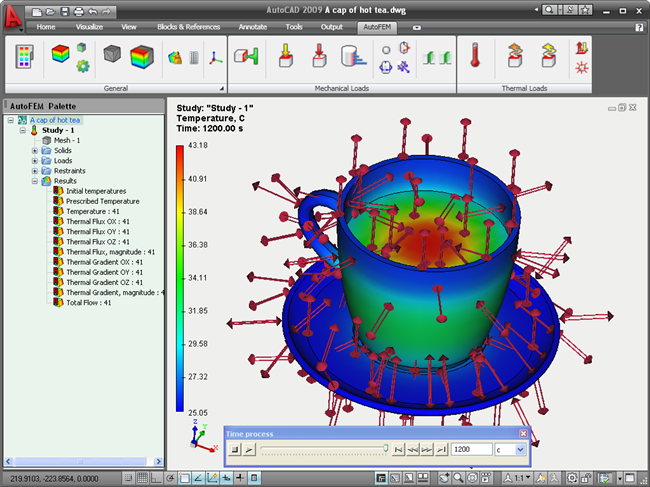Open the time unit dropdown in Time process

[x=521, y=449]
